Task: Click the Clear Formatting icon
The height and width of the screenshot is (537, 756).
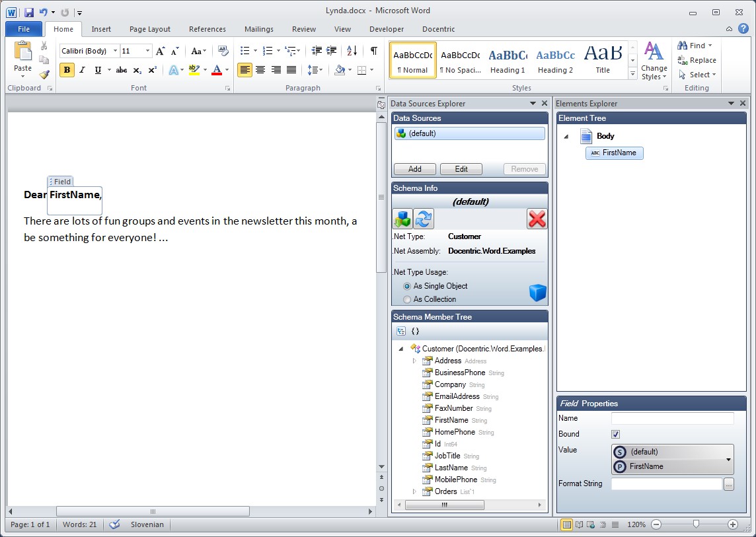Action: coord(223,51)
